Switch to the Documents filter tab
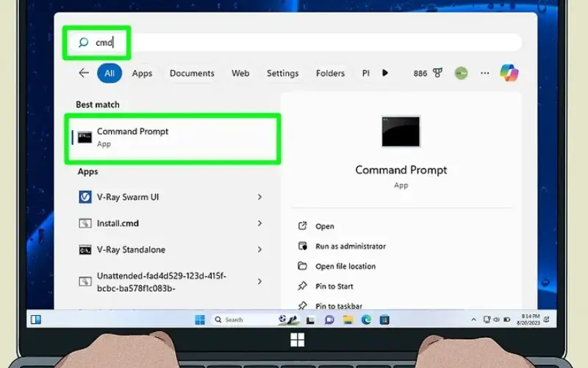Image resolution: width=588 pixels, height=368 pixels. (x=192, y=73)
